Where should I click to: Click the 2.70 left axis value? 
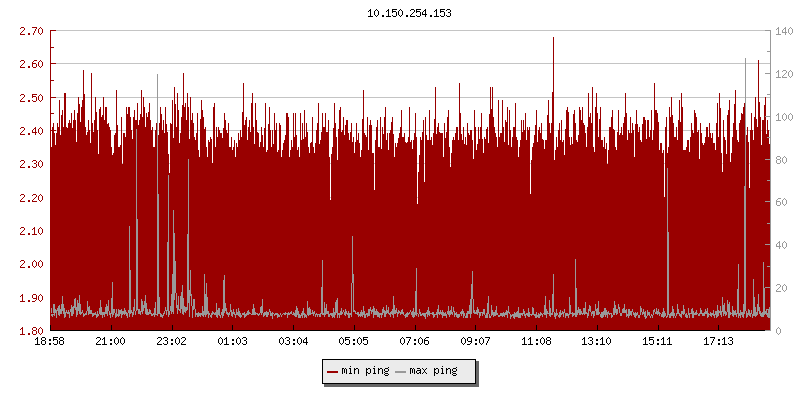[31, 31]
